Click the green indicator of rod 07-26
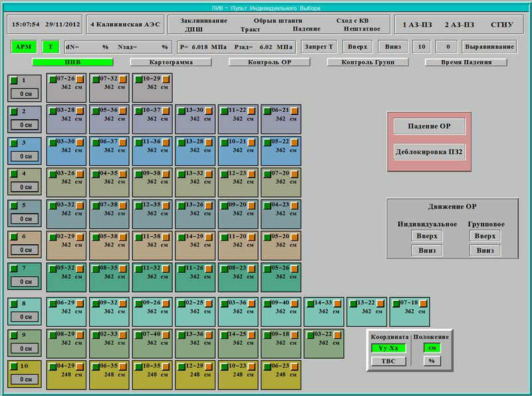Viewport: 532px width, 396px height. [53, 79]
